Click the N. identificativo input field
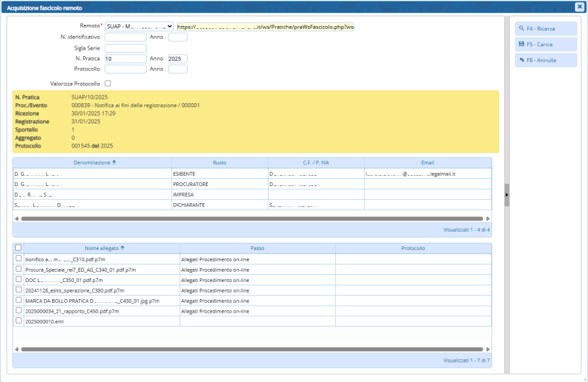The height and width of the screenshot is (382, 588). pos(125,37)
